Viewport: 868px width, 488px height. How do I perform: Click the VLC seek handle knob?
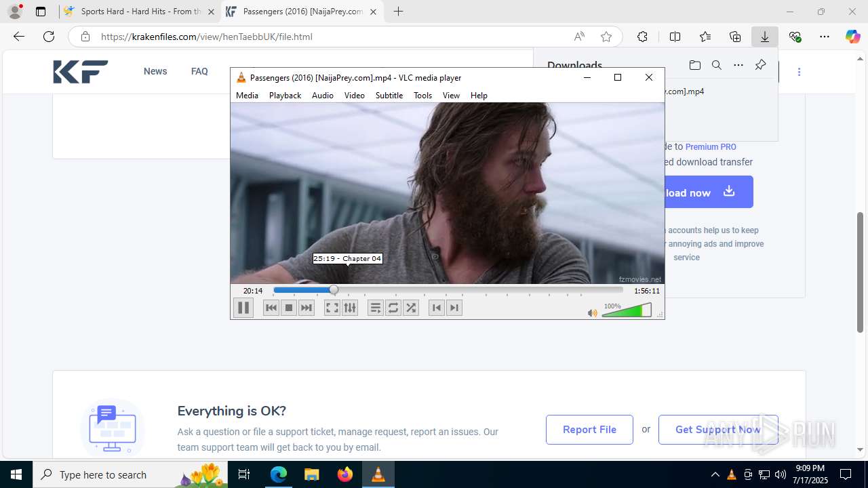click(x=334, y=290)
